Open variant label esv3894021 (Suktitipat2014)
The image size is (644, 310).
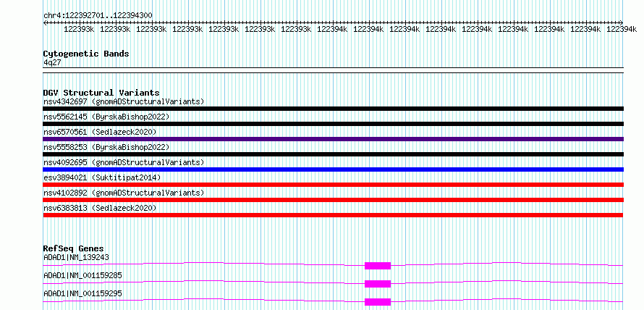(102, 177)
